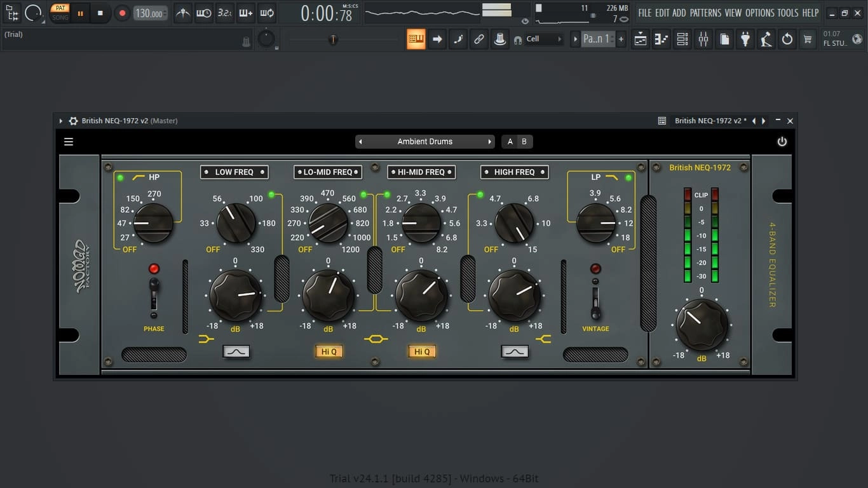Screen dimensions: 868x488
Task: Toggle lo-mid band Hi Q button
Action: click(x=329, y=351)
